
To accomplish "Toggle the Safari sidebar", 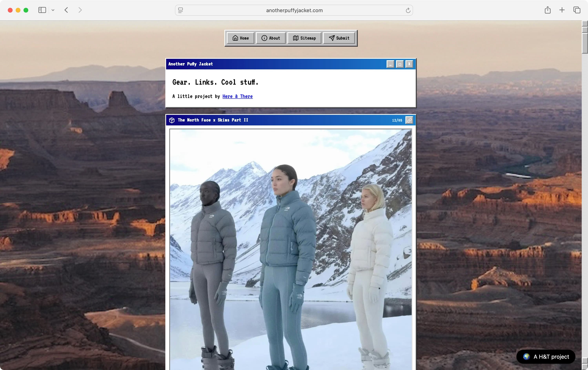I will [42, 10].
